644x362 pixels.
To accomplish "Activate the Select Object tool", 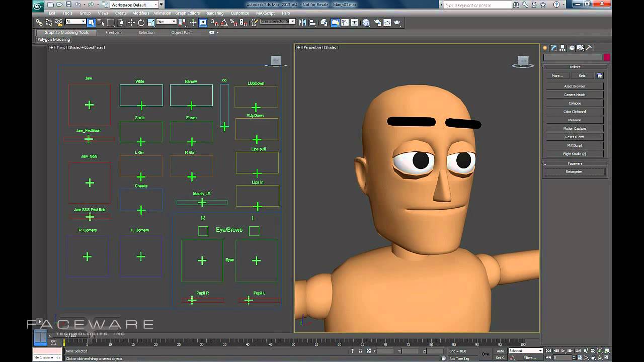I will (x=92, y=23).
